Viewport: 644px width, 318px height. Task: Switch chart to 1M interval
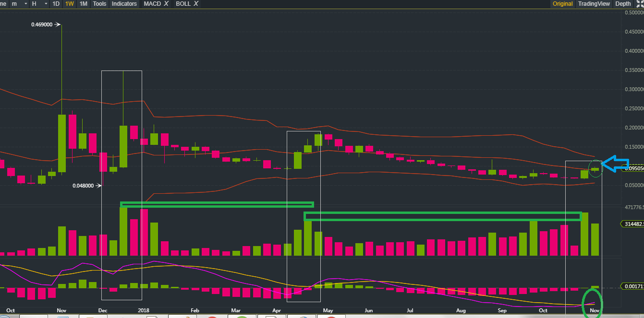pyautogui.click(x=84, y=4)
